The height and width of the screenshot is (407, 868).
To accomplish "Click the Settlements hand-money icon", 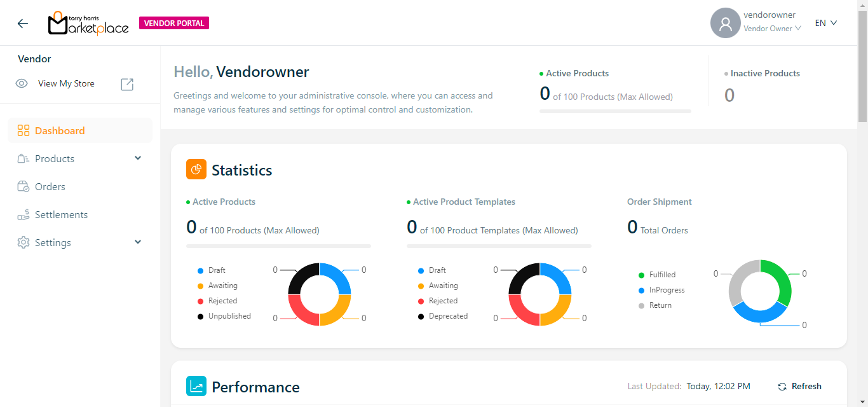I will [24, 215].
